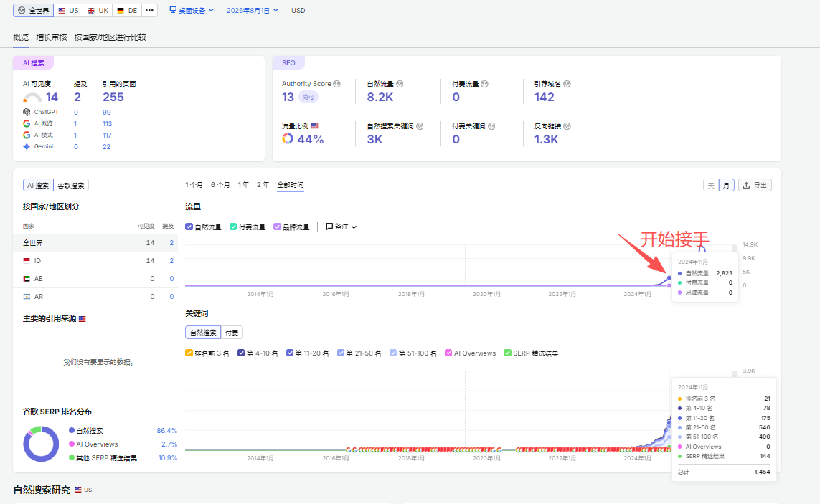This screenshot has height=504, width=820.
Task: Click the SERP distribution donut chart
Action: pos(41,444)
